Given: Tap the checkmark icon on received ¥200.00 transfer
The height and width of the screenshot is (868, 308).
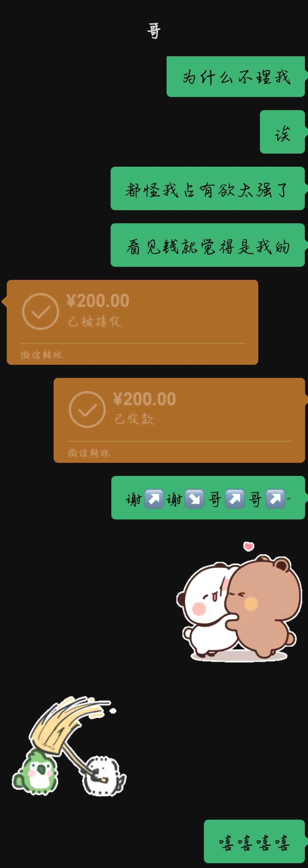Looking at the screenshot, I should tap(40, 311).
